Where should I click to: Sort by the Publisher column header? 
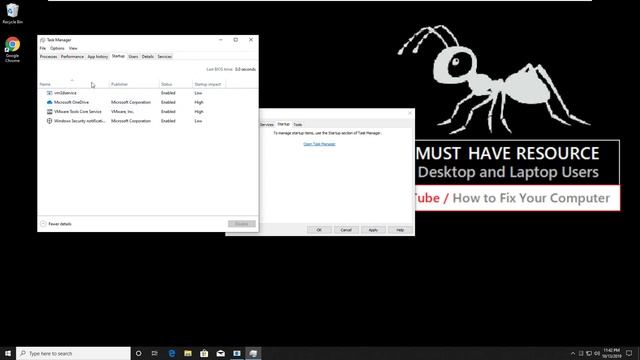(x=134, y=84)
